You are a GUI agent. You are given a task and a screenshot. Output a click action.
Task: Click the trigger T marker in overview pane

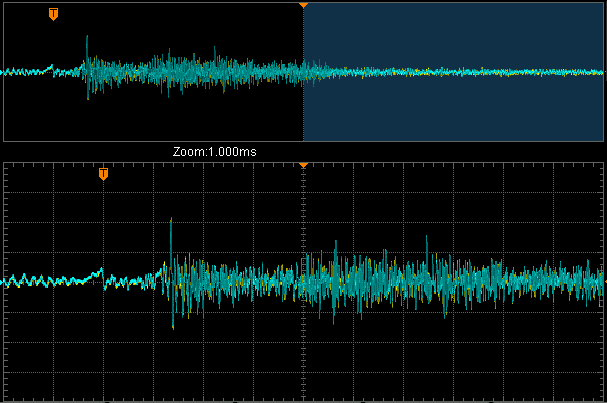click(x=53, y=14)
